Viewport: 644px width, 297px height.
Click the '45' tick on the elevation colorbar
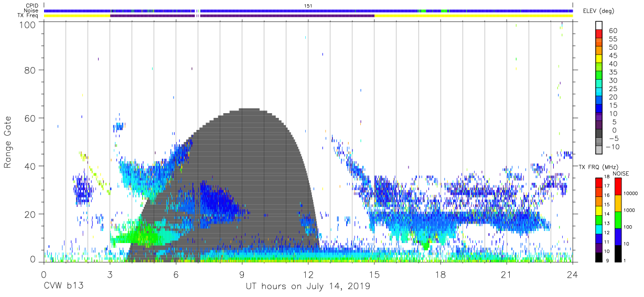pos(613,56)
